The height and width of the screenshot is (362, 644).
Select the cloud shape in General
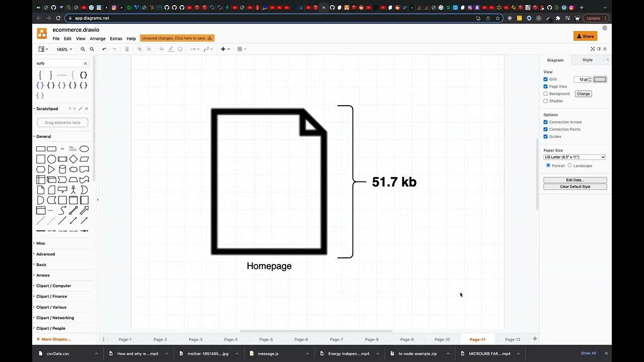[73, 169]
